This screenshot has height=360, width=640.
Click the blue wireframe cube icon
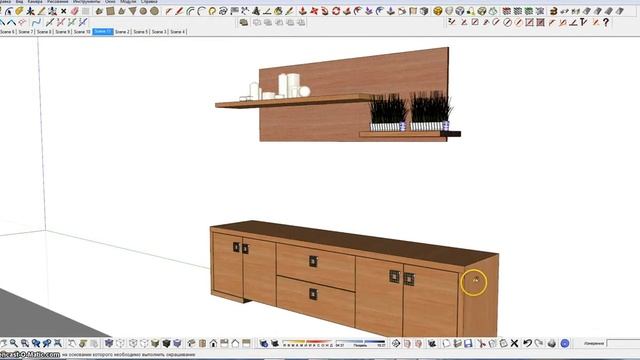pyautogui.click(x=460, y=11)
